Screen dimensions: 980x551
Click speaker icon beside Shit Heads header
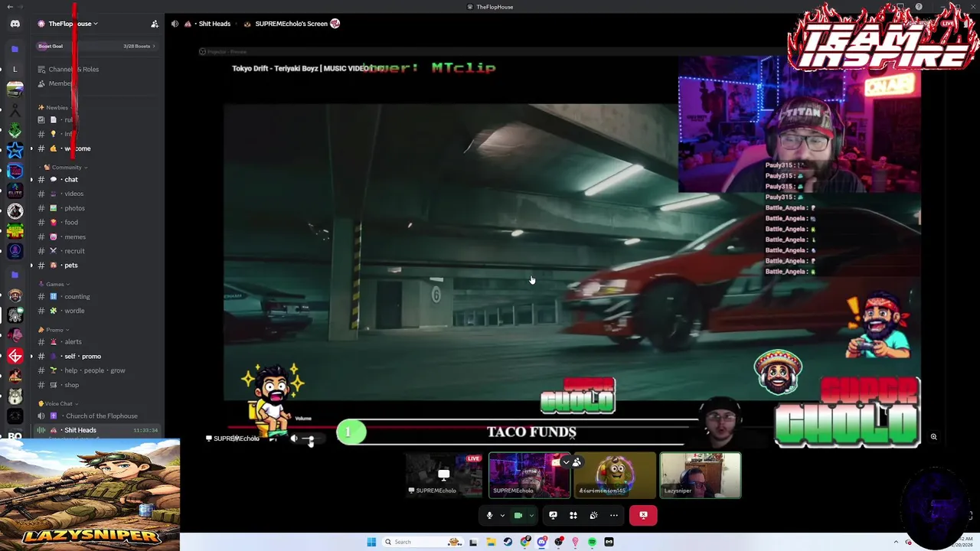coord(175,24)
